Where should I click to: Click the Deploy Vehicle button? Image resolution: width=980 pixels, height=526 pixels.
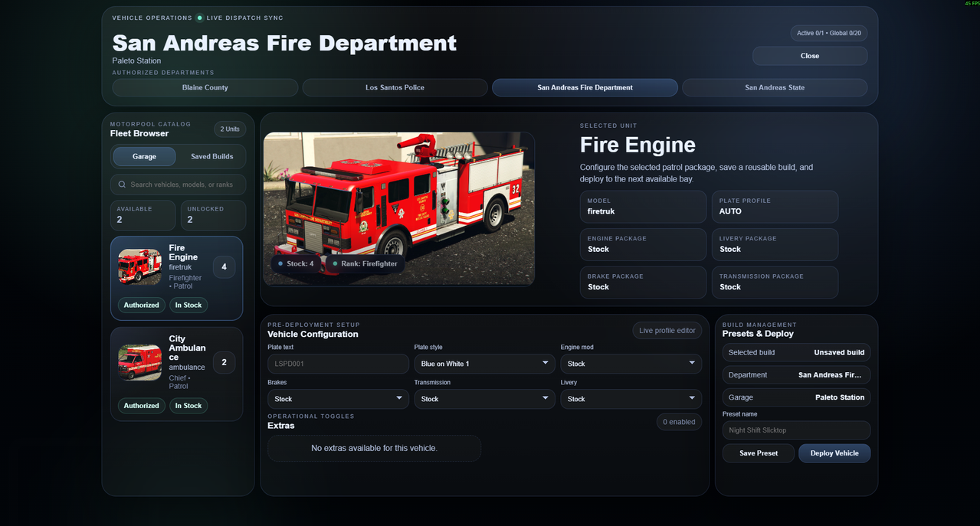tap(834, 453)
